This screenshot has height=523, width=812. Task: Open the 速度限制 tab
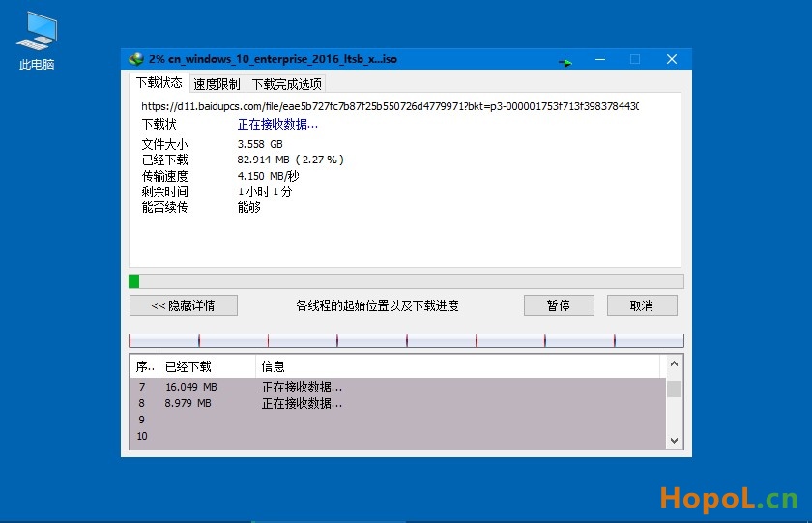coord(217,84)
